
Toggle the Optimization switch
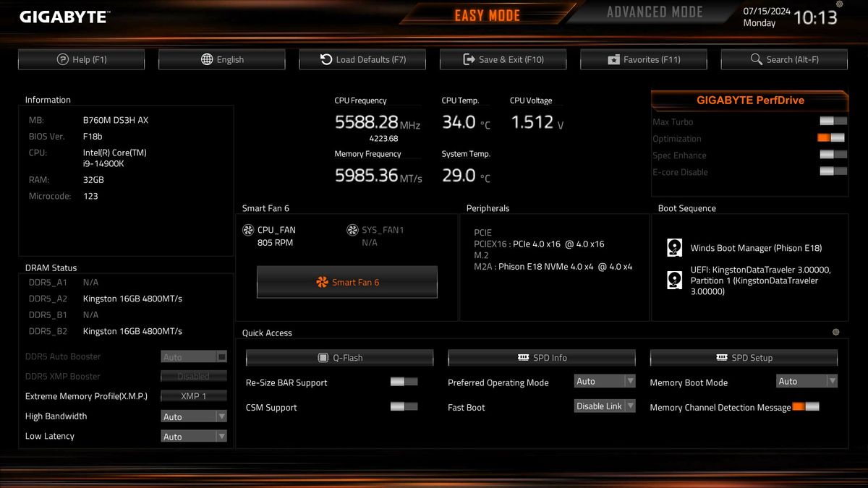pyautogui.click(x=832, y=137)
